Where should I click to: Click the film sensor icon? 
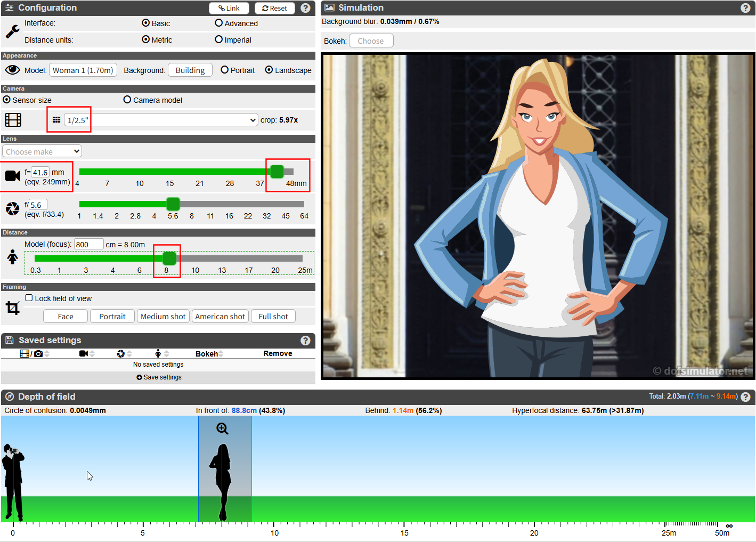(13, 120)
